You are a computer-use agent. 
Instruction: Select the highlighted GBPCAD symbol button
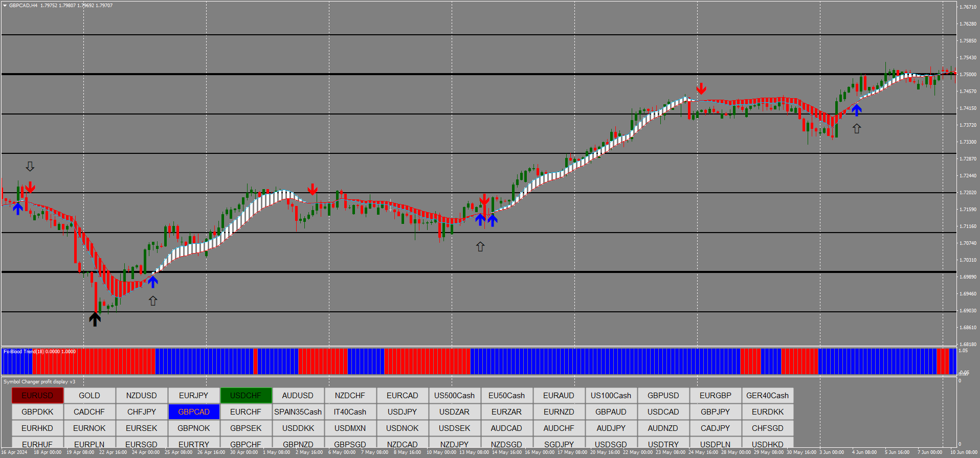[194, 412]
